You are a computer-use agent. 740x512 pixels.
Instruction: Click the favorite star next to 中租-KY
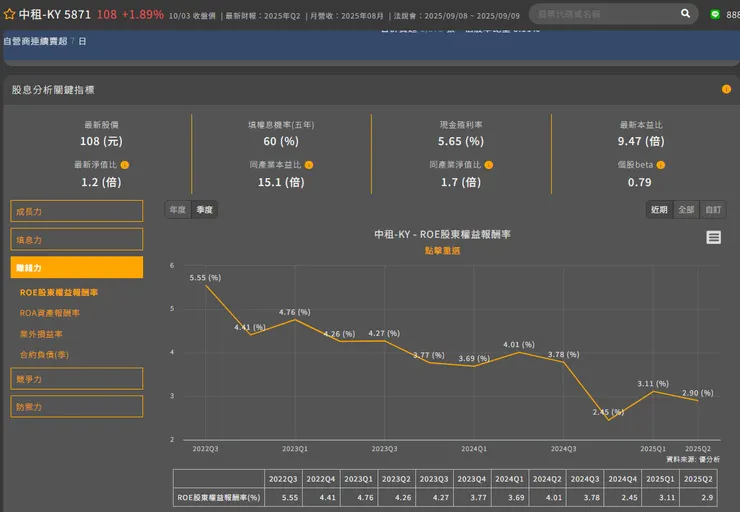pos(9,14)
